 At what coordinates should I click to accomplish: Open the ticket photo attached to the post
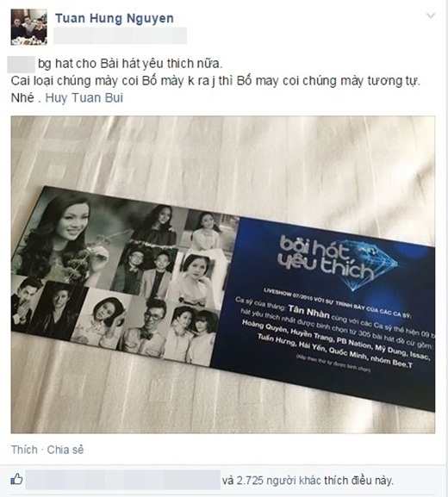coord(223,275)
